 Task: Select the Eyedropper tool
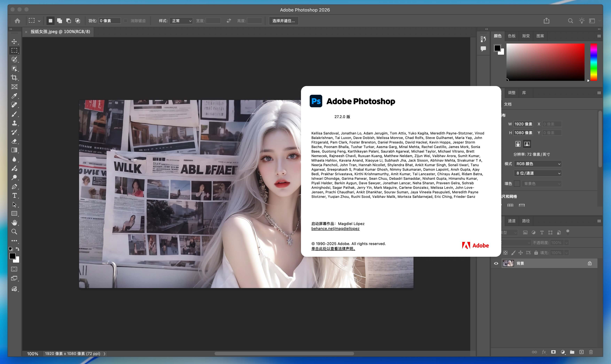(14, 96)
